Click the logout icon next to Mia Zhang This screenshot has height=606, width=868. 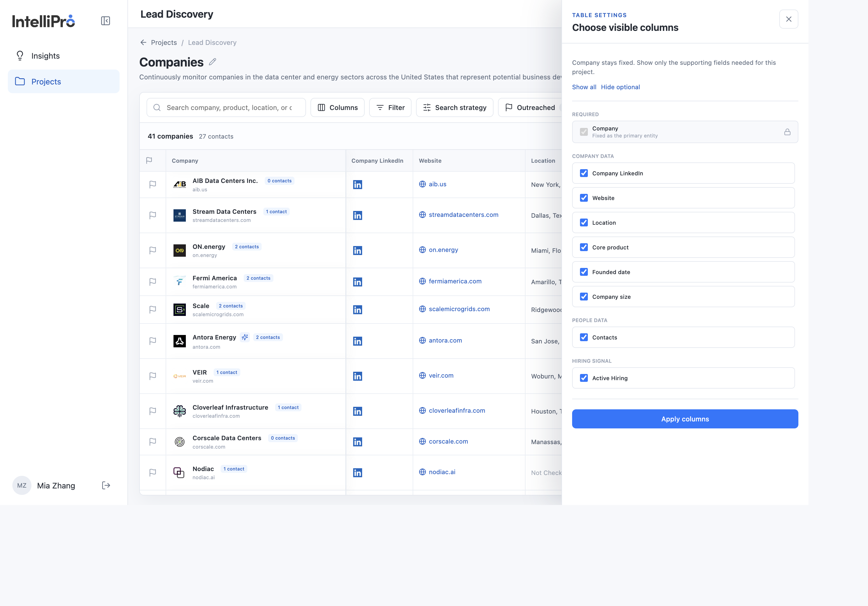pyautogui.click(x=106, y=485)
